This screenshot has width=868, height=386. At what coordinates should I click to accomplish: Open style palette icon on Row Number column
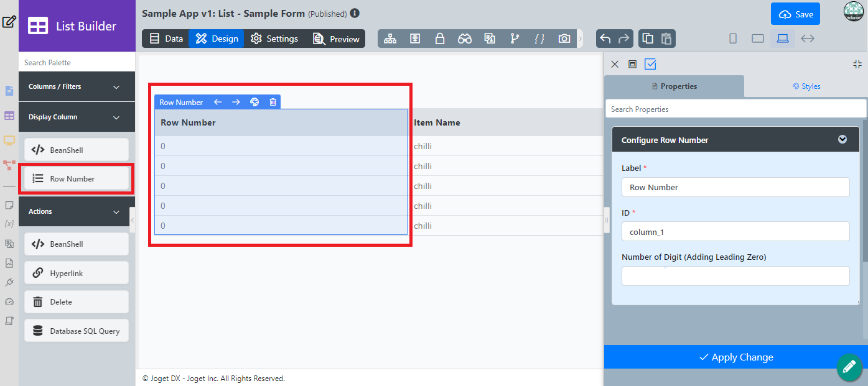coord(254,102)
